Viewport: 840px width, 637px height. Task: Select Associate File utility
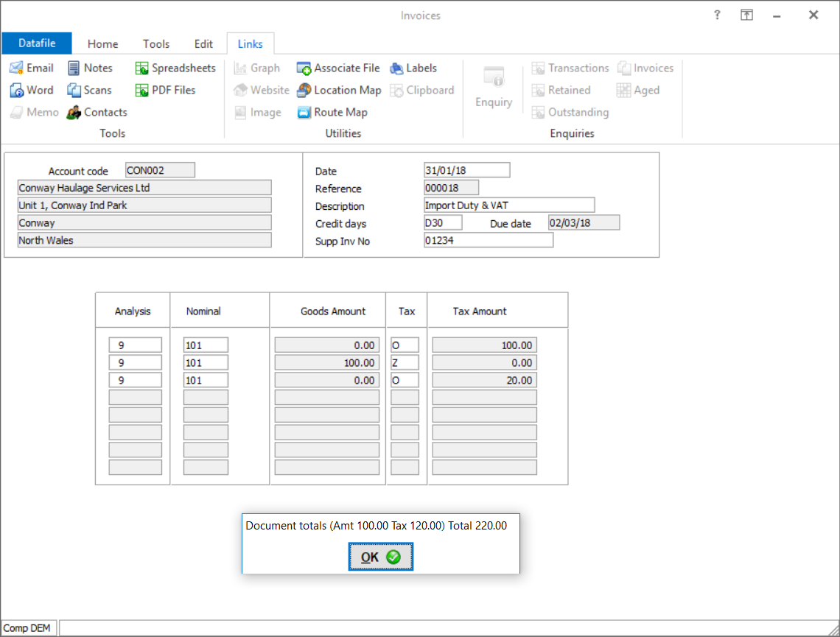[338, 68]
